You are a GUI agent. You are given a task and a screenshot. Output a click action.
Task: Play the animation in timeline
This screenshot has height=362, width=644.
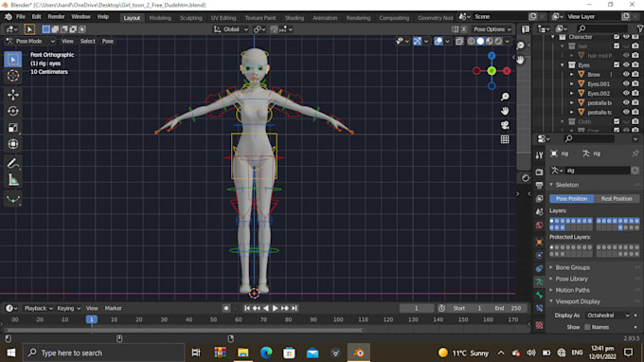(x=276, y=308)
